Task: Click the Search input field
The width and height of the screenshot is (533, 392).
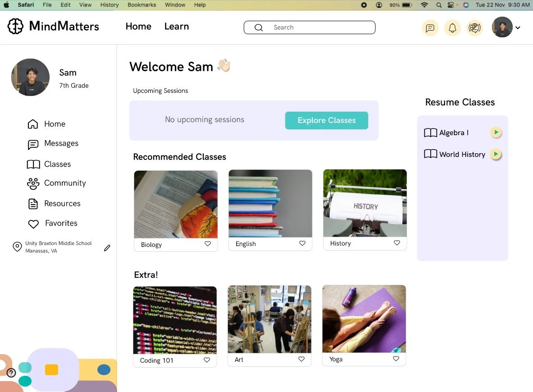Action: pos(310,27)
